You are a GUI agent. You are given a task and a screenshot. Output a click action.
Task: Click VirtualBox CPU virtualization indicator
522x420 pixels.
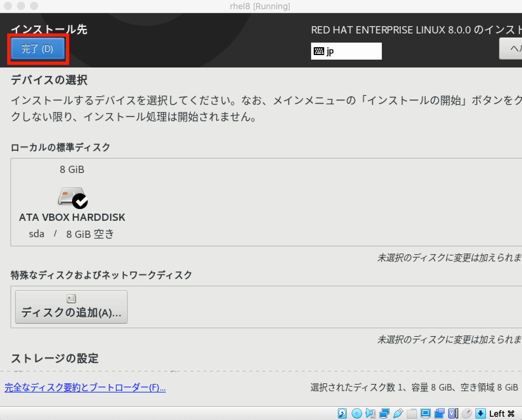tap(453, 413)
